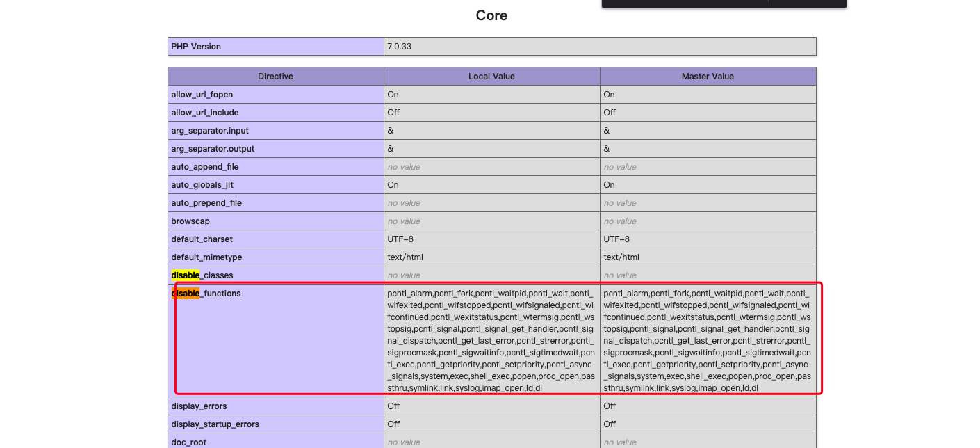
Task: Select the default_mimetype directive name
Action: pyautogui.click(x=206, y=257)
